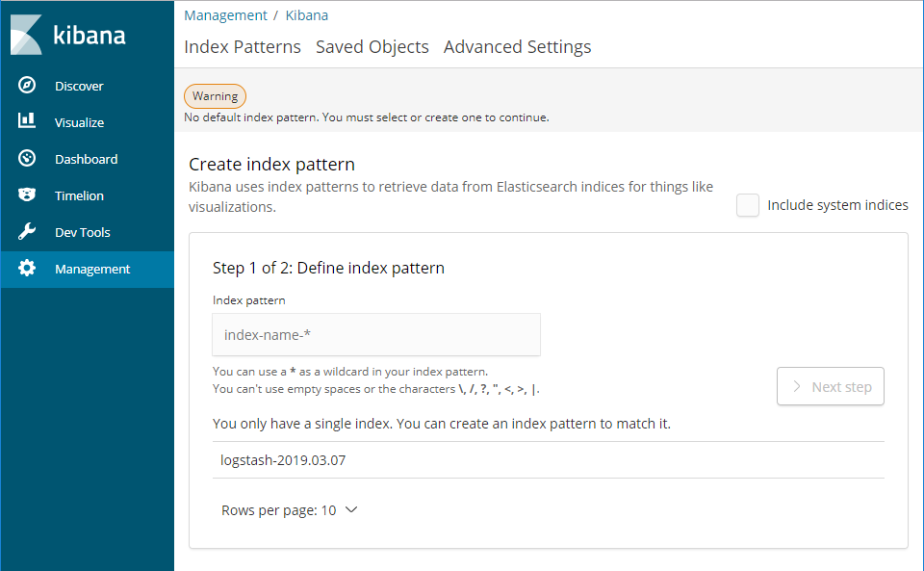The width and height of the screenshot is (924, 571).
Task: Click the Management breadcrumb link
Action: tap(225, 15)
